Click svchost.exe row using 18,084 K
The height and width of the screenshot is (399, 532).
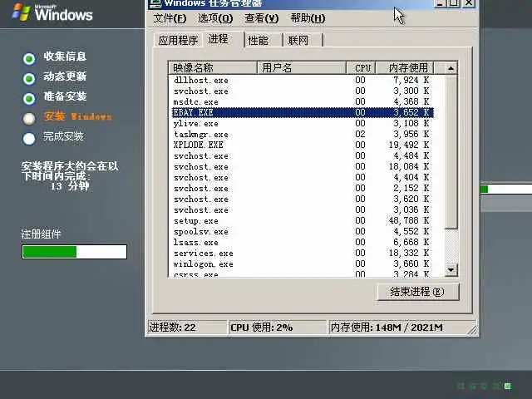click(x=303, y=166)
